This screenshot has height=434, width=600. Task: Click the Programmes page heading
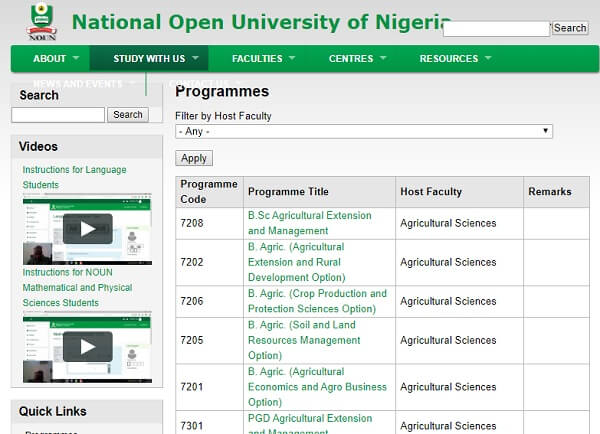tap(222, 92)
